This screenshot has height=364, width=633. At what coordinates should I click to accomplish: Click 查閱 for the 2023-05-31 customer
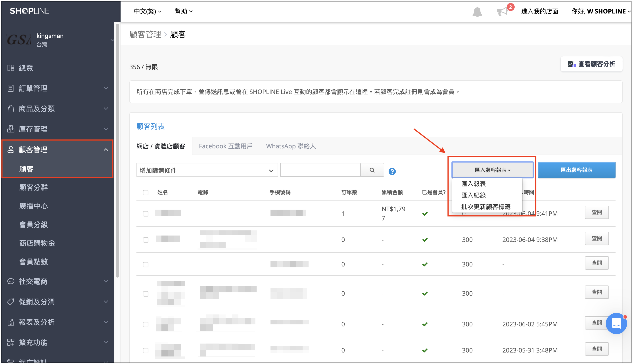coord(597,349)
